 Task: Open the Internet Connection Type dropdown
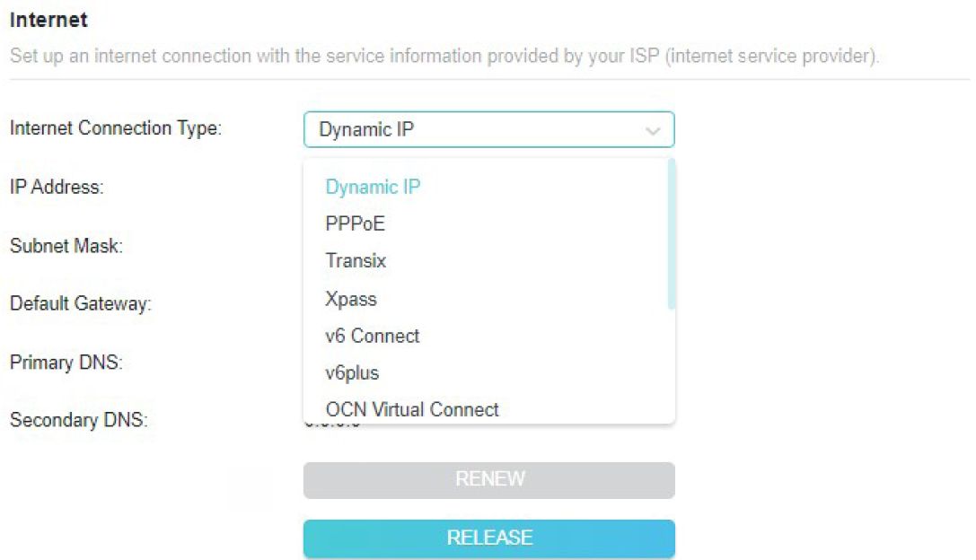pos(488,129)
